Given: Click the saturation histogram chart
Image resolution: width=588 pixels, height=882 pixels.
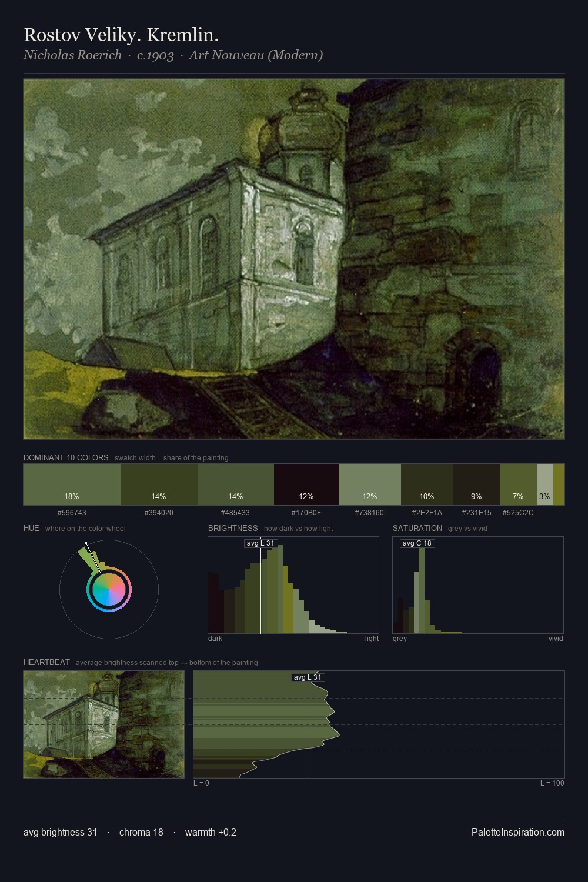Looking at the screenshot, I should click(478, 585).
